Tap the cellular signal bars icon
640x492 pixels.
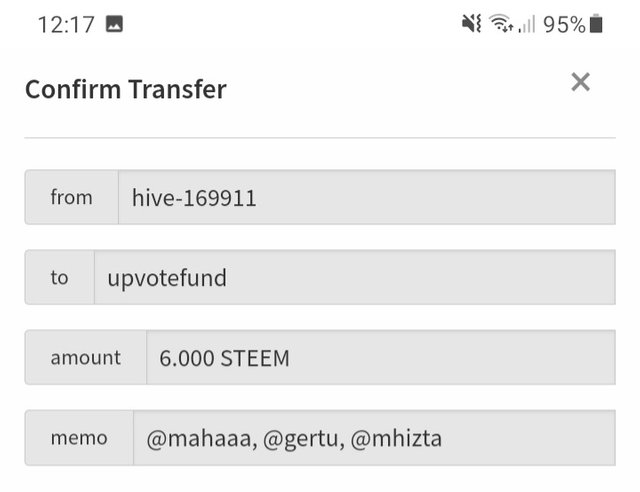coord(527,24)
